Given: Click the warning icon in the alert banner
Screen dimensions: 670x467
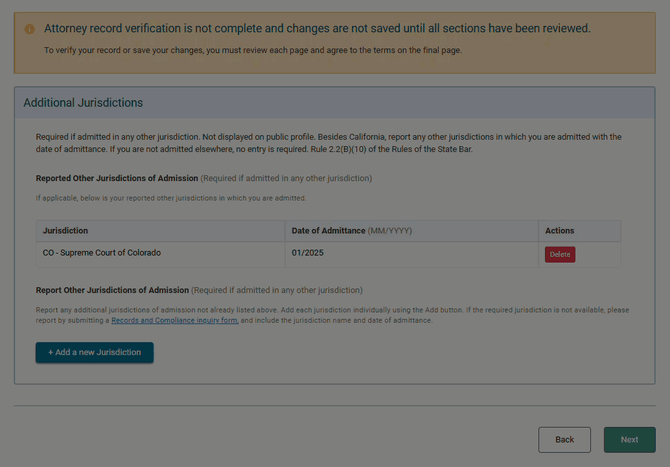Looking at the screenshot, I should [x=29, y=29].
